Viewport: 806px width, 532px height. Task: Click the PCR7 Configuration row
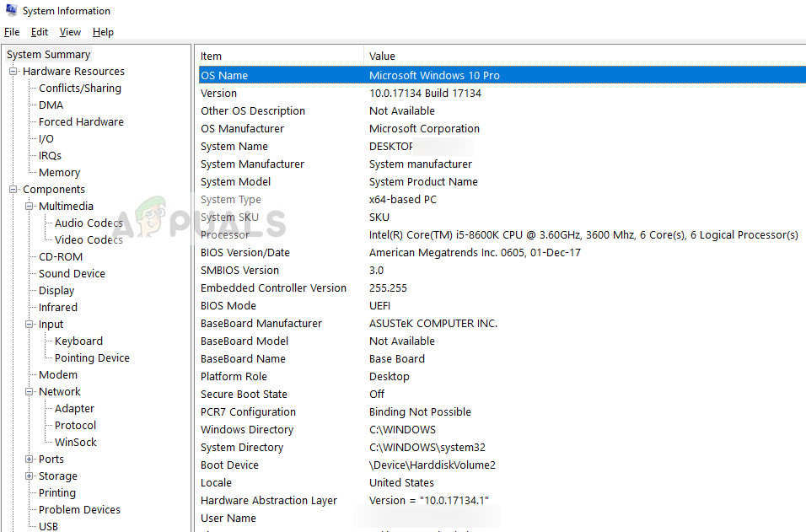(x=502, y=411)
